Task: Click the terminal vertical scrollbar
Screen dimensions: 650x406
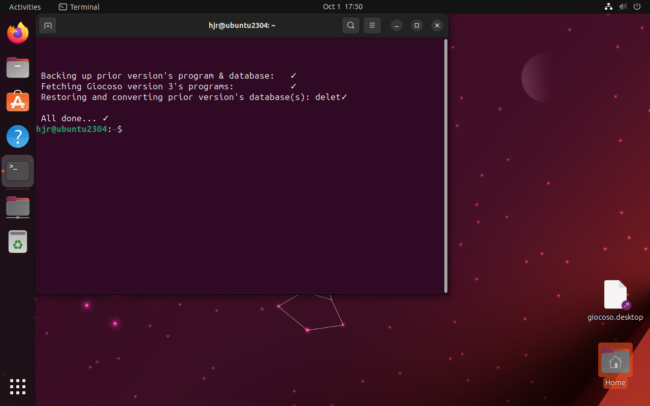Action: [446, 166]
